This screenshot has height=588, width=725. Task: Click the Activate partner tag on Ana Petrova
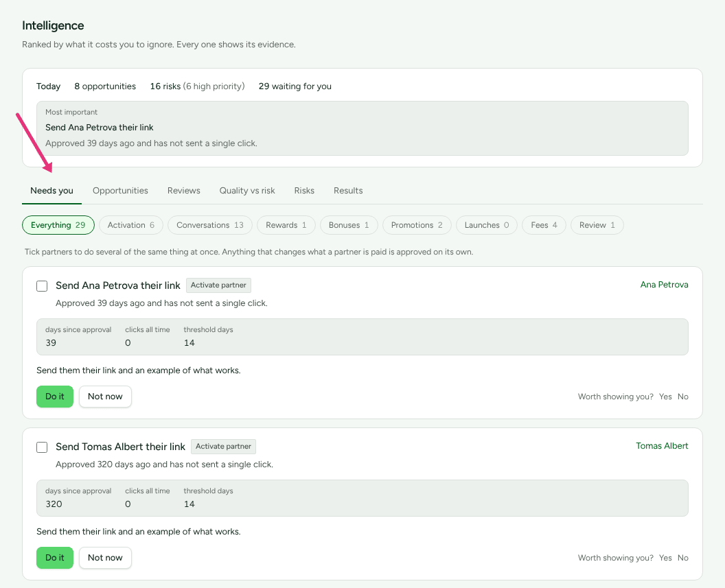(218, 285)
